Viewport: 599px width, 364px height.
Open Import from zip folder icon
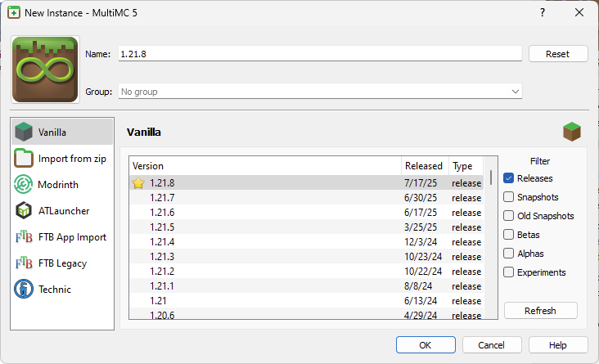[24, 158]
